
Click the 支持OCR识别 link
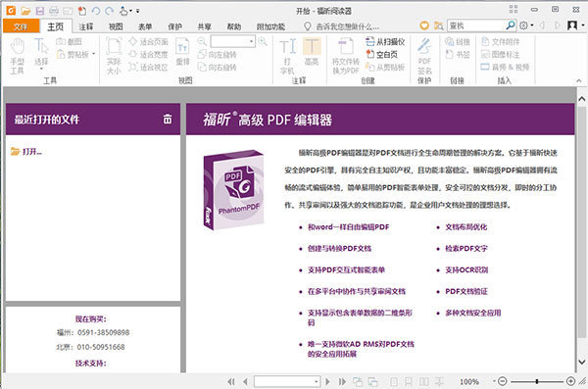(x=466, y=269)
